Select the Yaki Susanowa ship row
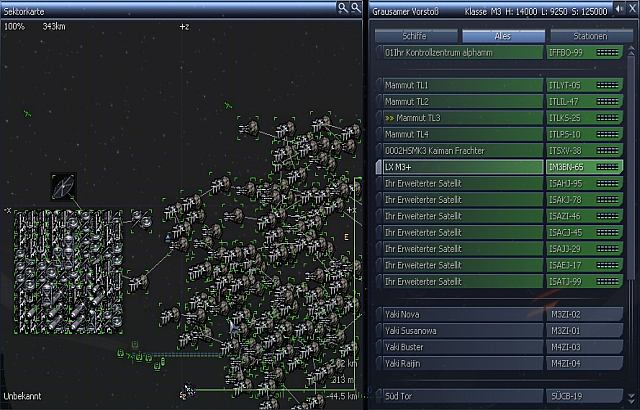Image resolution: width=640 pixels, height=410 pixels. [500, 330]
